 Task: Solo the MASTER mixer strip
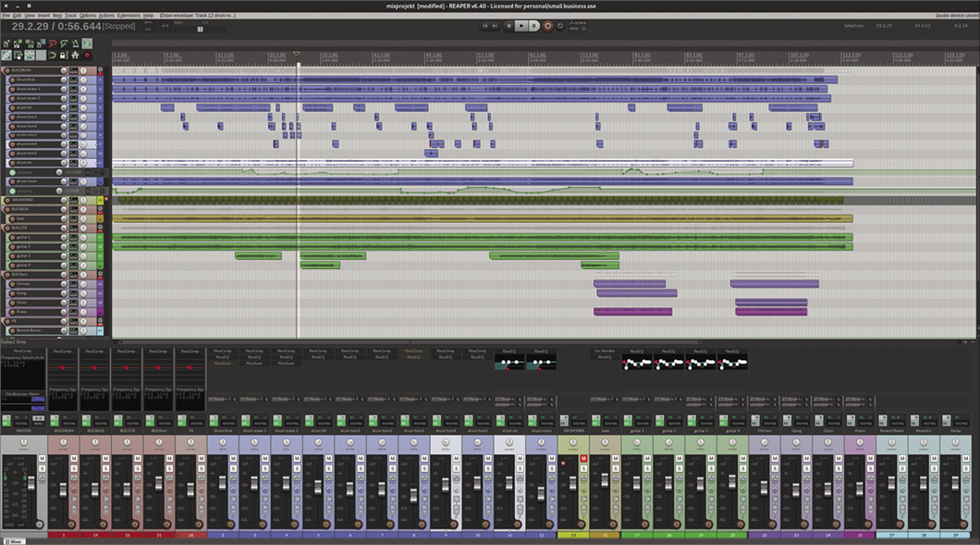coord(42,468)
